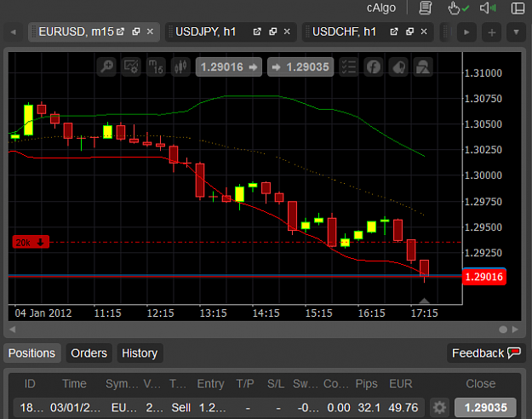The height and width of the screenshot is (419, 532).
Task: Sort positions by Entry column
Action: [211, 384]
